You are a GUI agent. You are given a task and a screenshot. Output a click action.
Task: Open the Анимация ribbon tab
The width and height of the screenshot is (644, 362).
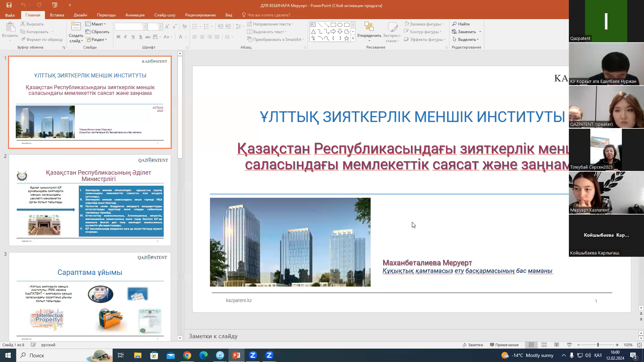pyautogui.click(x=135, y=15)
